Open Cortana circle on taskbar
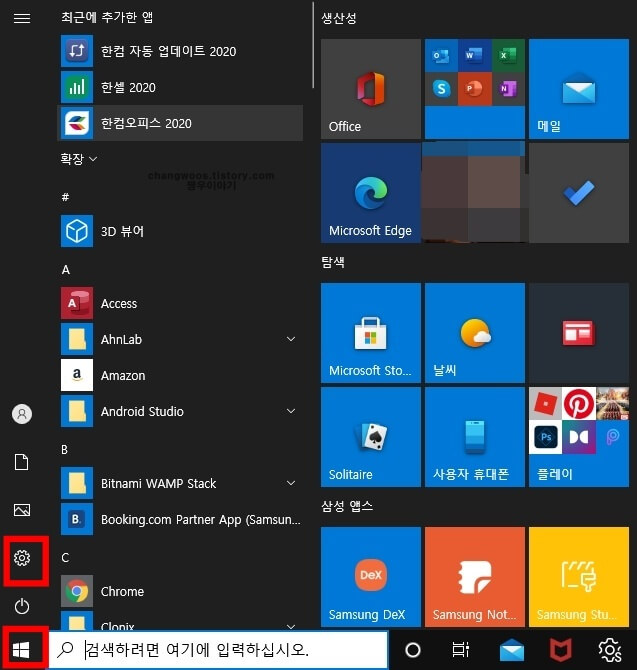The image size is (637, 670). coord(413,650)
